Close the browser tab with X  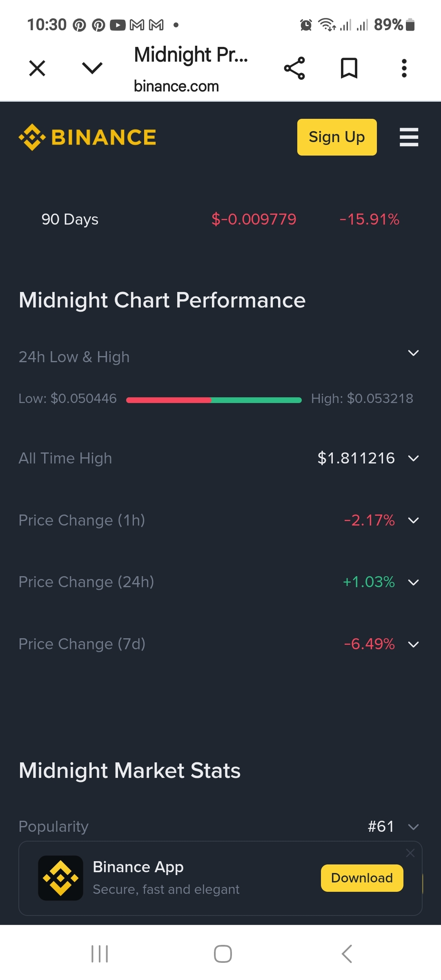[37, 68]
